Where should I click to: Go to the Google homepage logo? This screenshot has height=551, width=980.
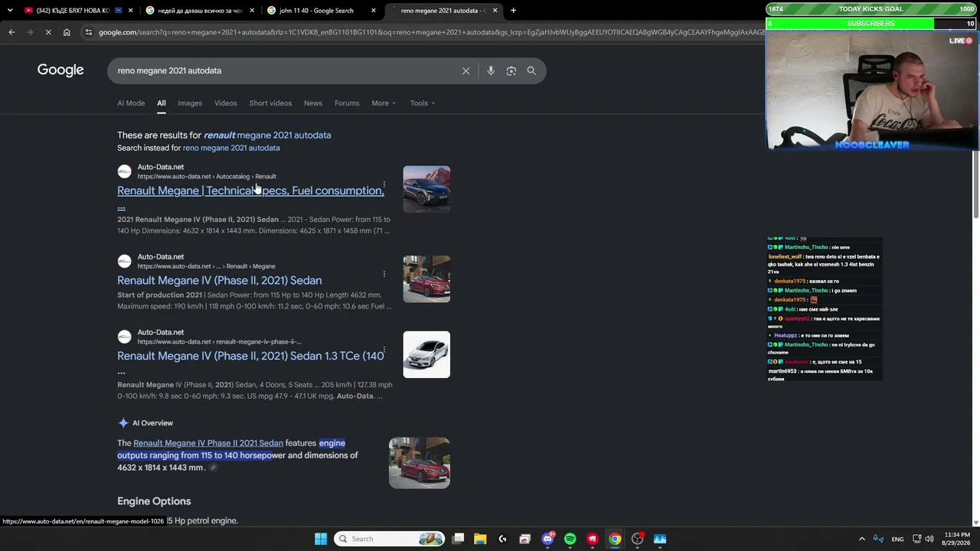(x=60, y=70)
